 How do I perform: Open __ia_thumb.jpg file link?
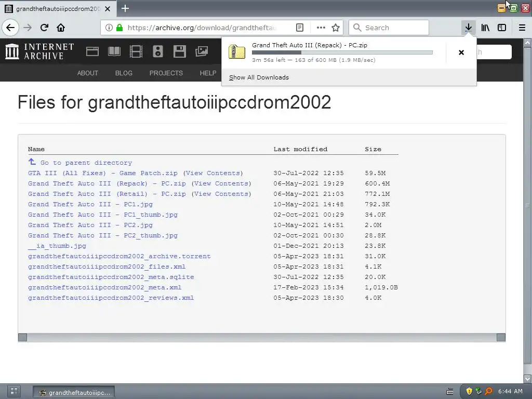click(x=57, y=246)
